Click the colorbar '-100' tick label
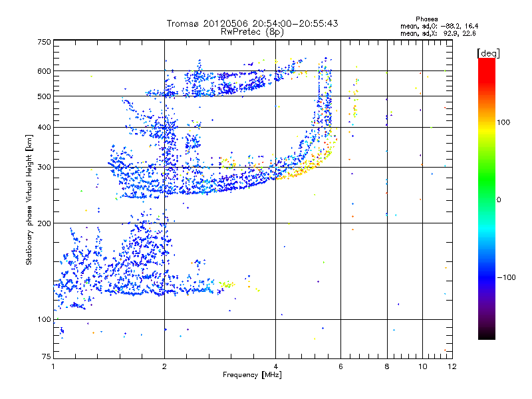 coord(506,277)
